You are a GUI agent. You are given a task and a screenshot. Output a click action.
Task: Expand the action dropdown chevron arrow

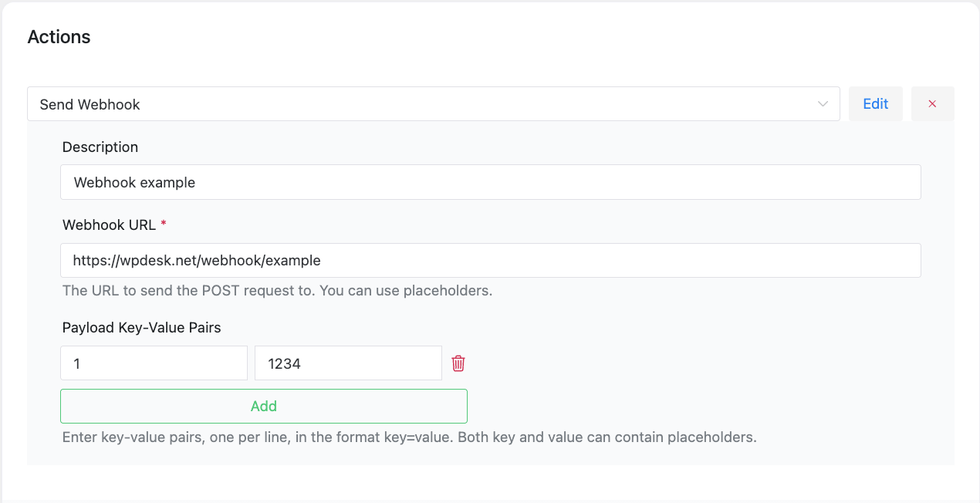[x=823, y=104]
